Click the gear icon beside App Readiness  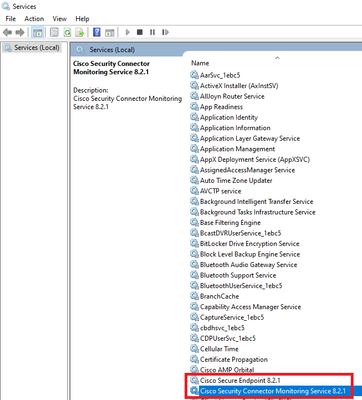(194, 107)
